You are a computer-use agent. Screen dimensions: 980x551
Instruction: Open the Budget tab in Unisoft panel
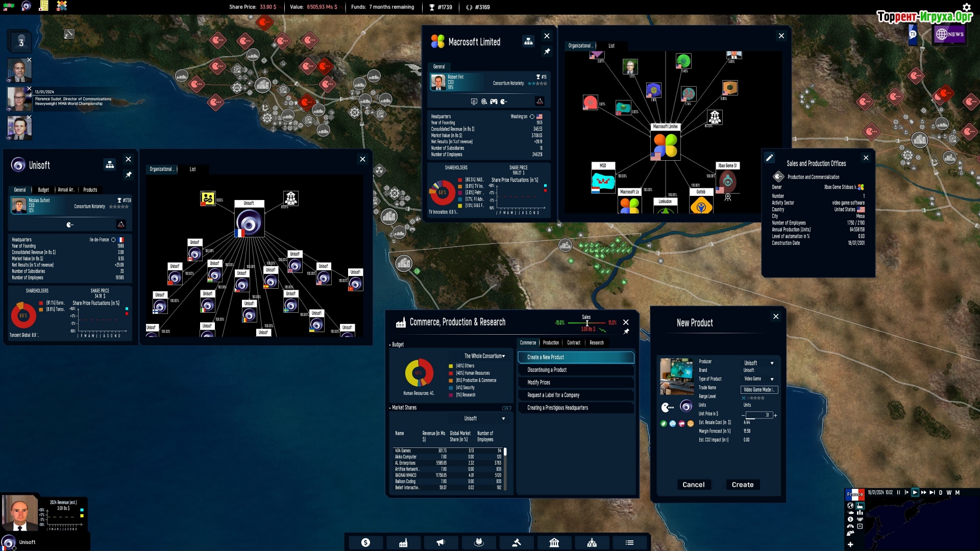[43, 190]
